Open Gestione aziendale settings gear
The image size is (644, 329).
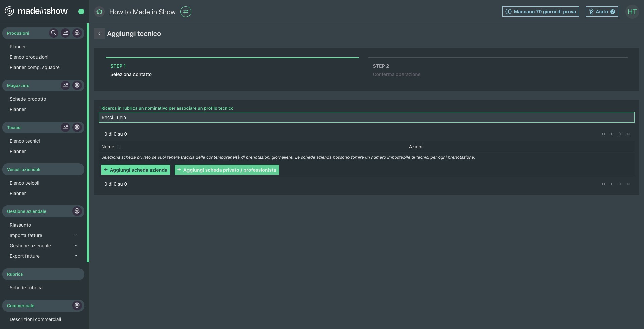77,211
